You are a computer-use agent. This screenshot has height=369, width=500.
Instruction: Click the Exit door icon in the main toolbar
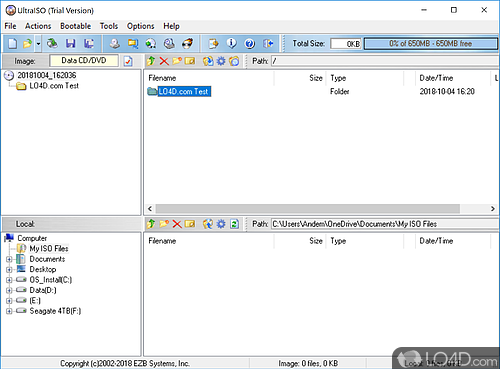(268, 44)
